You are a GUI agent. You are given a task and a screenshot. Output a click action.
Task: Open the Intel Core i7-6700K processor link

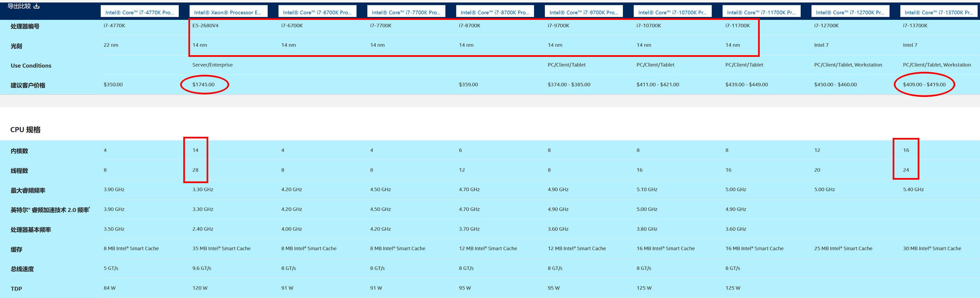[317, 13]
